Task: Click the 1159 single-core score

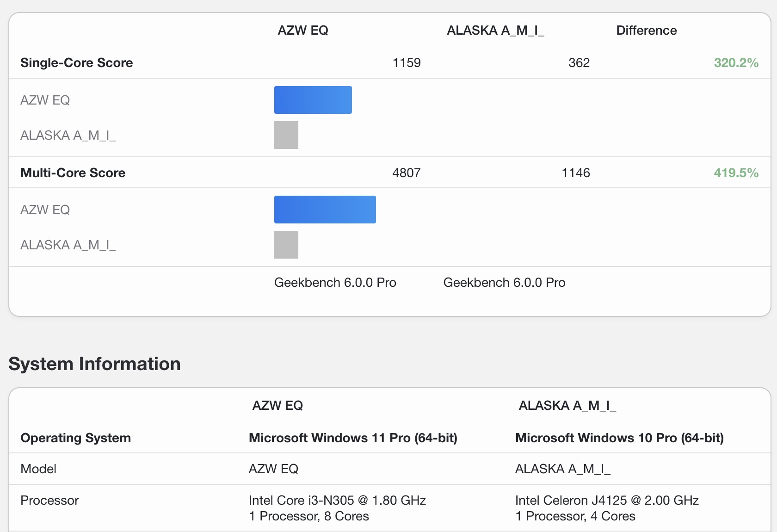Action: (407, 63)
